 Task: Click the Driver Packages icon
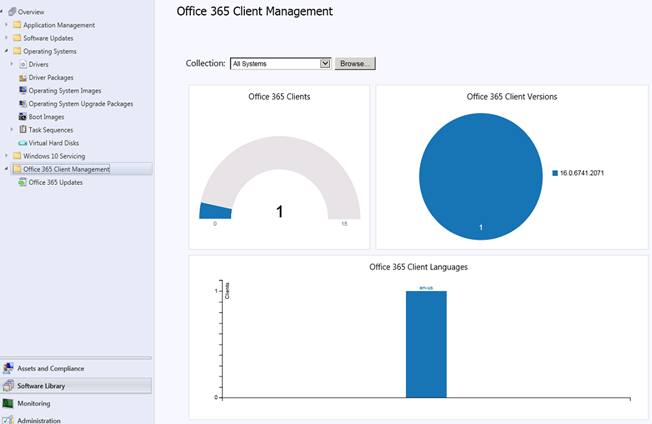pos(23,77)
